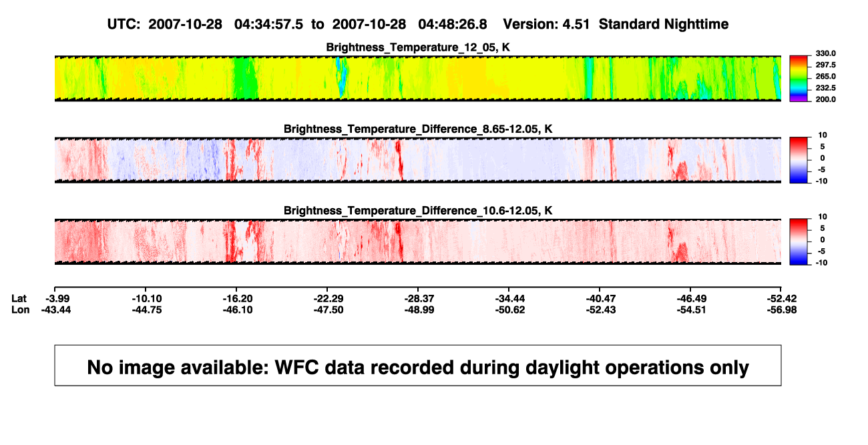Viewport: 868px width, 445px height.
Task: Click the Version 4.51 Standard Nighttime text
Action: point(616,24)
